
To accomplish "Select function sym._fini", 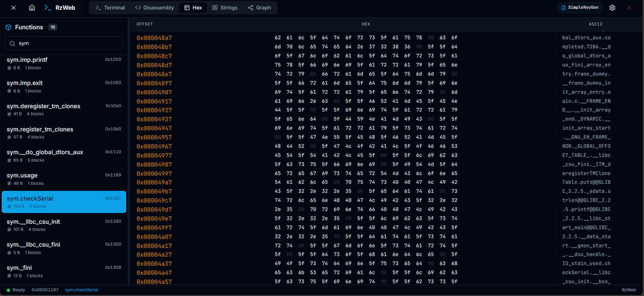I will click(64, 271).
